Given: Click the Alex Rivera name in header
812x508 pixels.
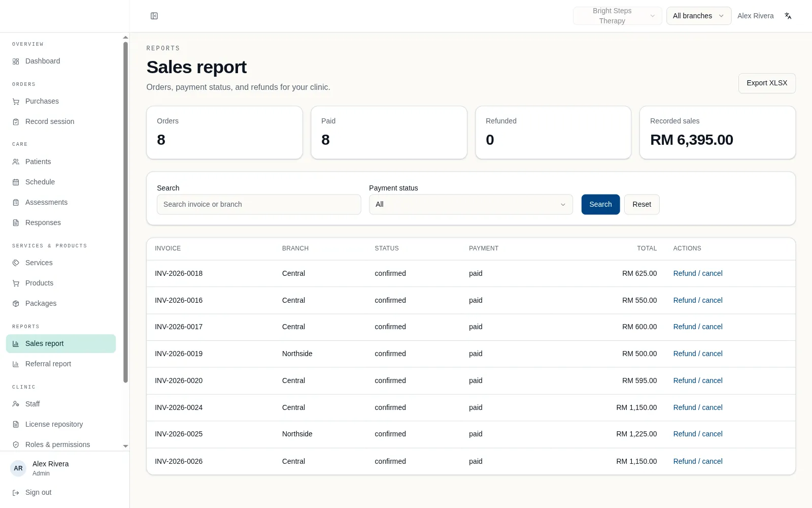Looking at the screenshot, I should 755,16.
